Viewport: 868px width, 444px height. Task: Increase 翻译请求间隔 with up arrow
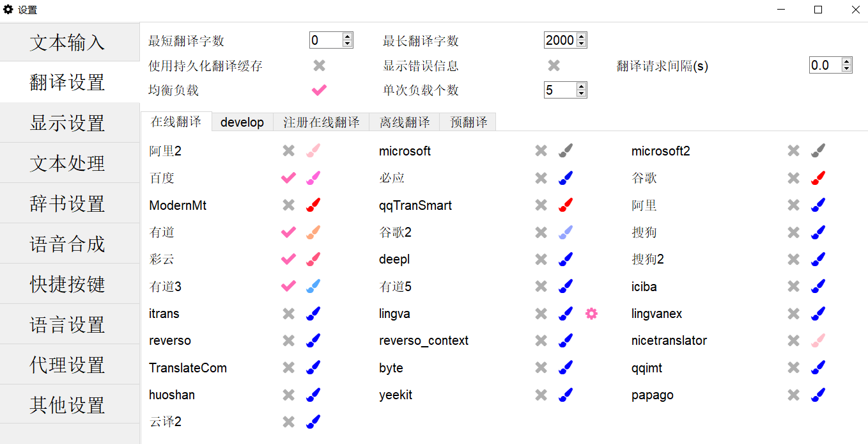pos(847,61)
